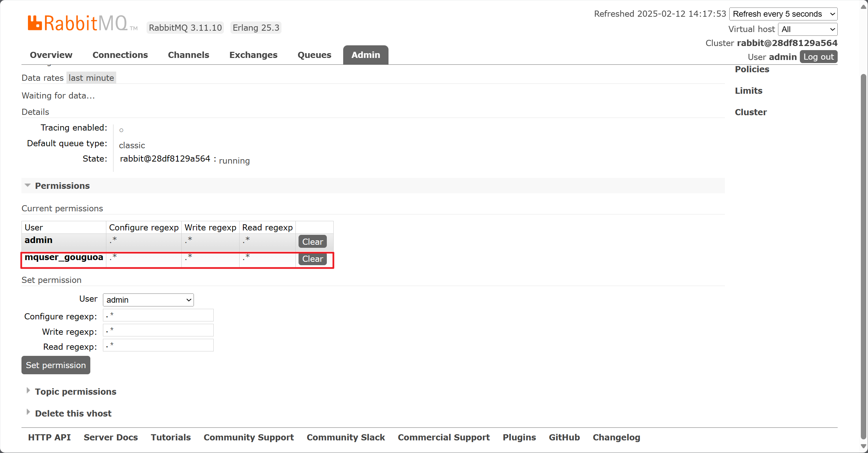
Task: Log out of admin account
Action: [x=818, y=57]
